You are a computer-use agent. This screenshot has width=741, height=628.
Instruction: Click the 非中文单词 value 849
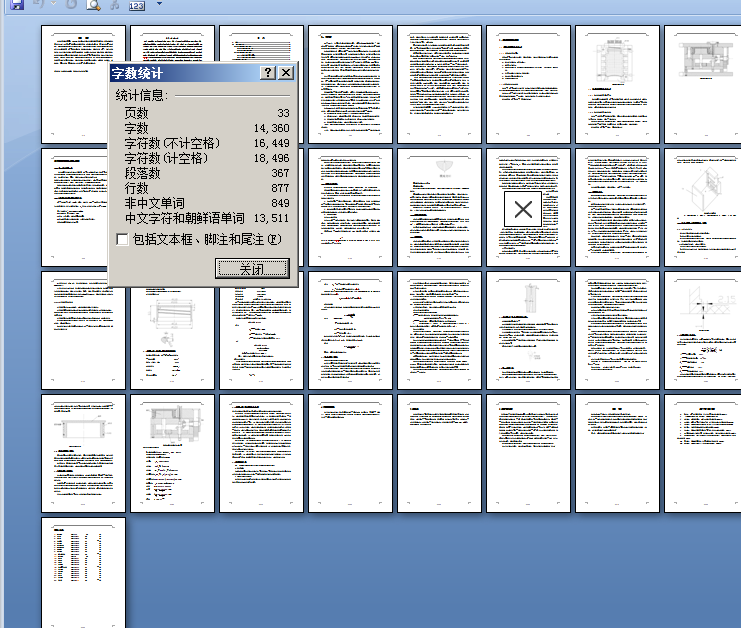click(x=280, y=203)
